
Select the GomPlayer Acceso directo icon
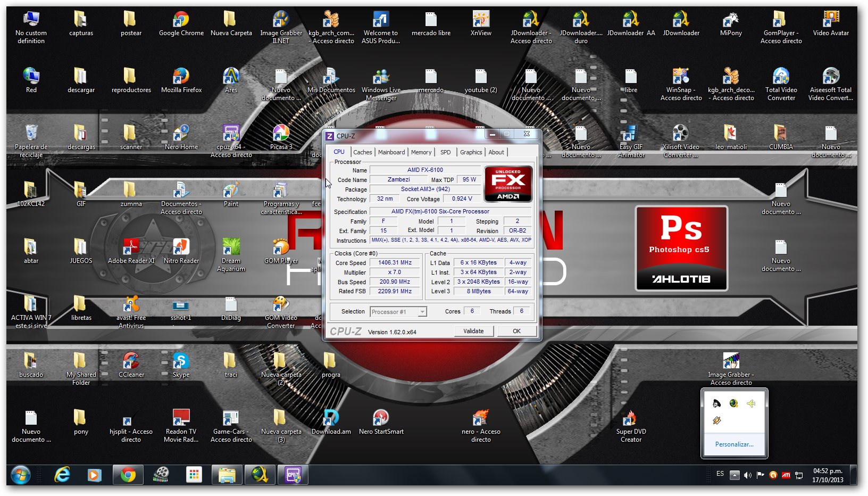[781, 28]
